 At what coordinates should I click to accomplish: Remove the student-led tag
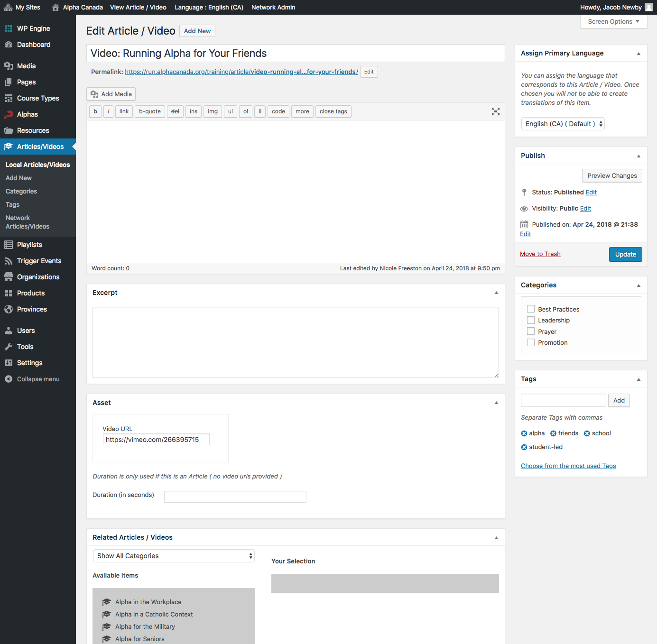click(524, 447)
